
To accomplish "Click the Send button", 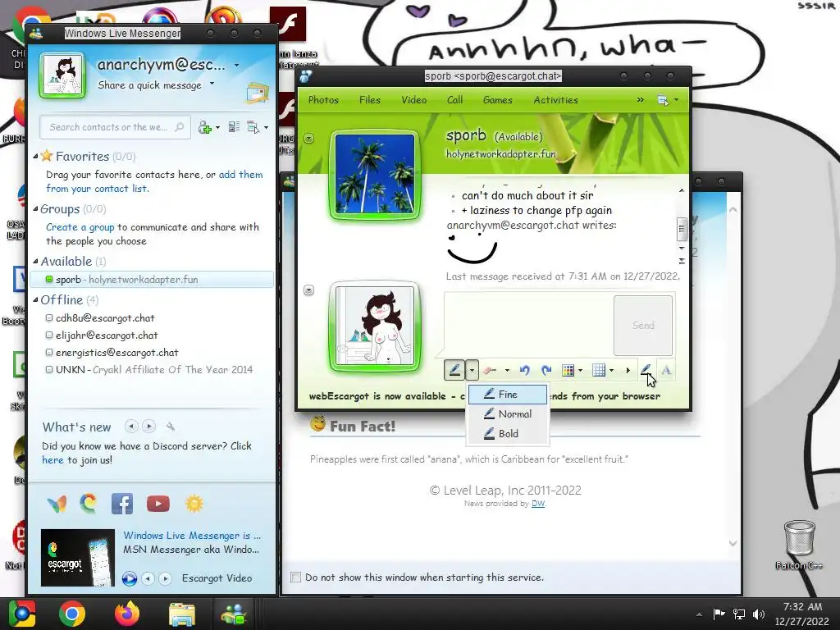I will point(643,325).
